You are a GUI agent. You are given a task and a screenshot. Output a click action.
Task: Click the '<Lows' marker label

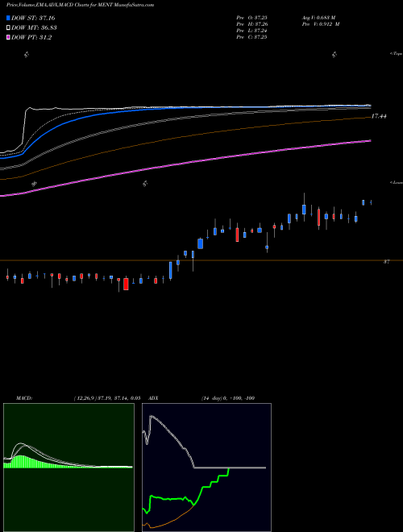pos(397,182)
